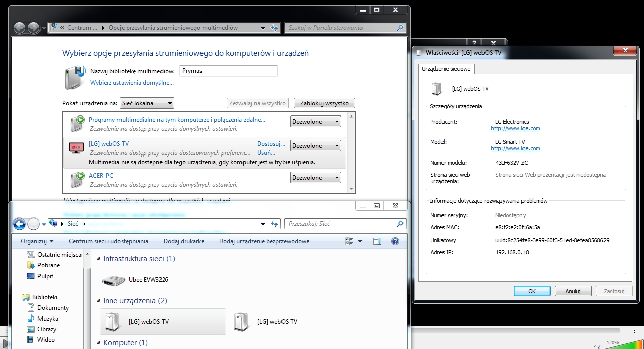
Task: Refresh the Control Panel address bar
Action: click(274, 28)
